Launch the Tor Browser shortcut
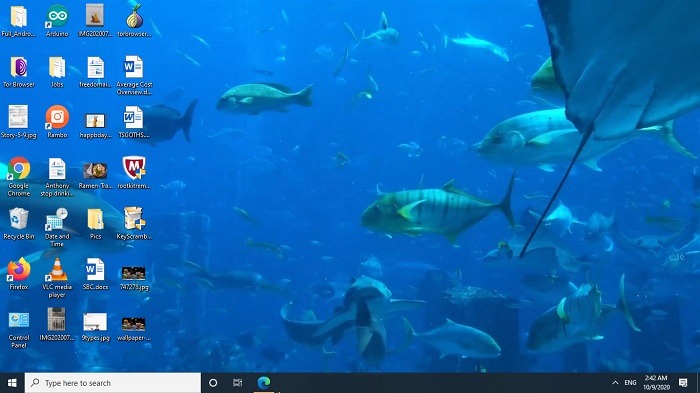The height and width of the screenshot is (393, 700). (19, 68)
